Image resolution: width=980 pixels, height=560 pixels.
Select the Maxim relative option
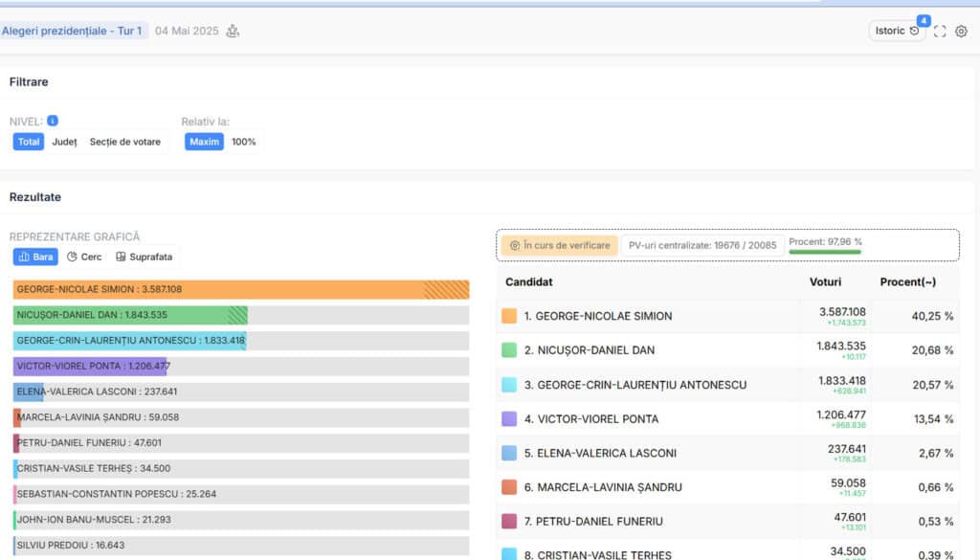tap(205, 142)
